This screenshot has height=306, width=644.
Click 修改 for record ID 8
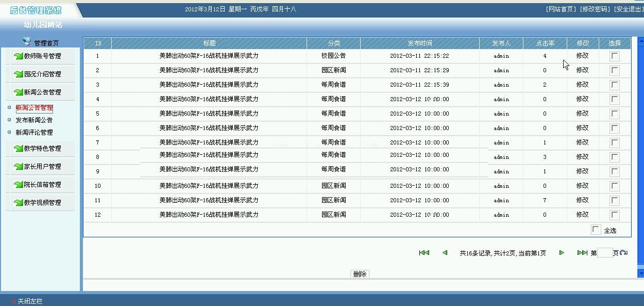click(582, 157)
